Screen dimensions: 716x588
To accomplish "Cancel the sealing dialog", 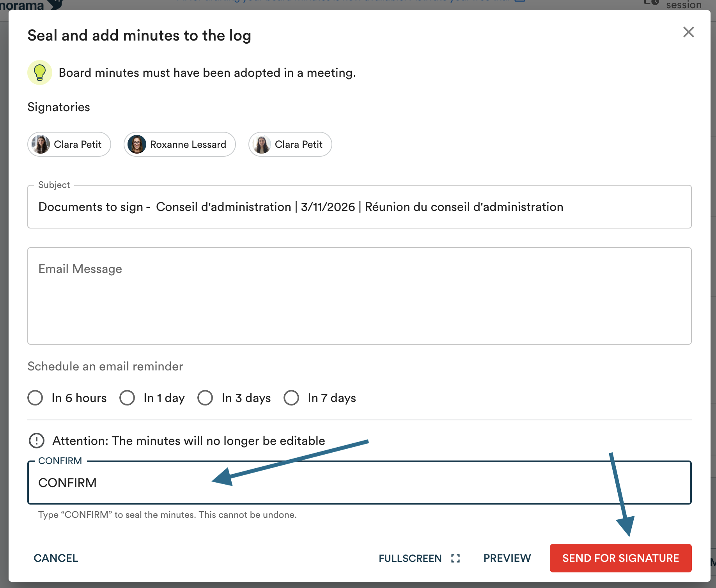I will (56, 558).
